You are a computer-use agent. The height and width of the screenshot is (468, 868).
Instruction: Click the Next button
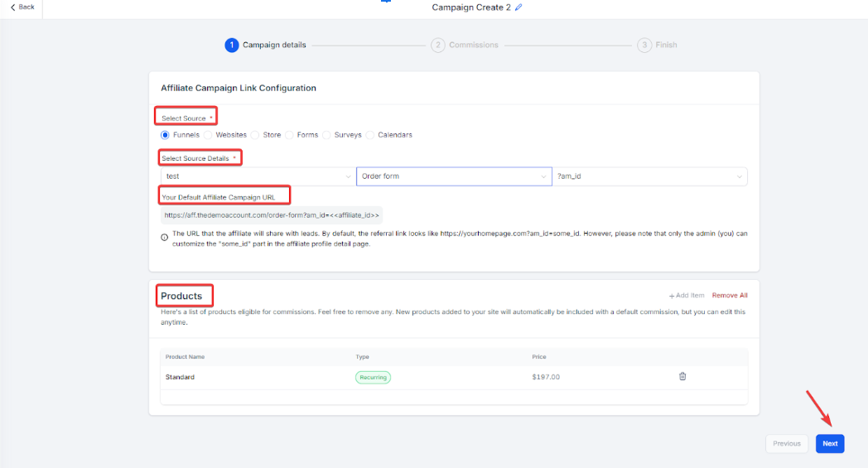[830, 444]
